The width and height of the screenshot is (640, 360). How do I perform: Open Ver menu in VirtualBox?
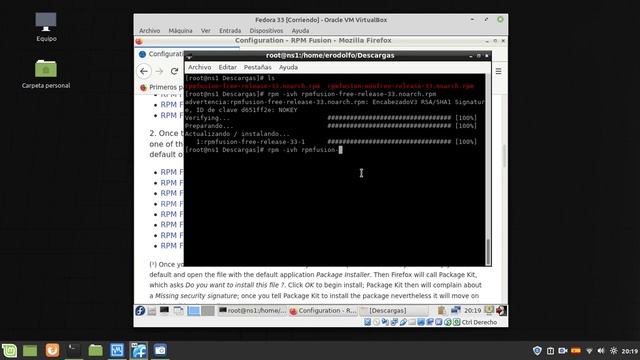tap(205, 31)
